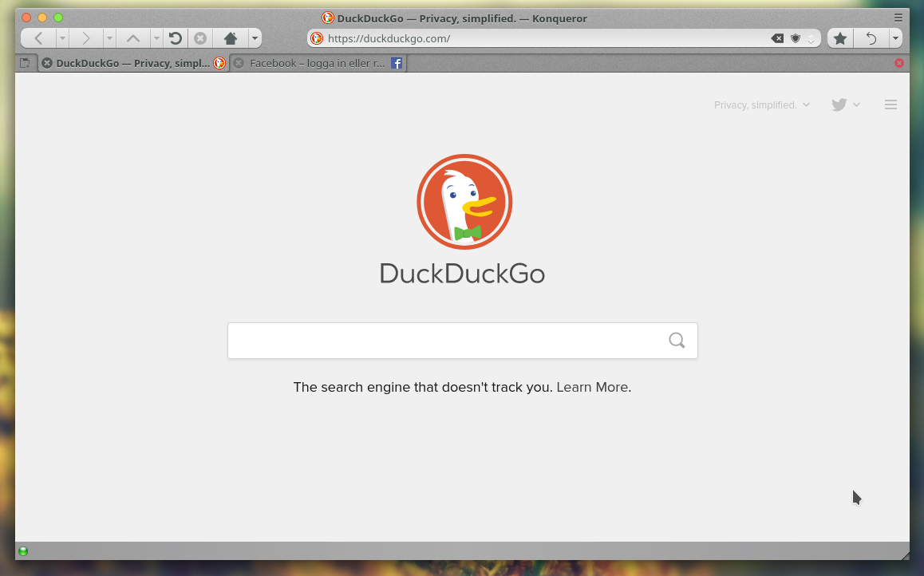
Task: Click the window resize grip at bottom corner
Action: click(x=905, y=554)
